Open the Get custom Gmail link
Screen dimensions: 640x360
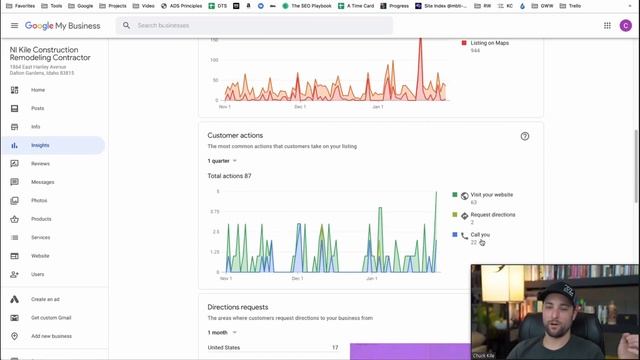pyautogui.click(x=51, y=318)
